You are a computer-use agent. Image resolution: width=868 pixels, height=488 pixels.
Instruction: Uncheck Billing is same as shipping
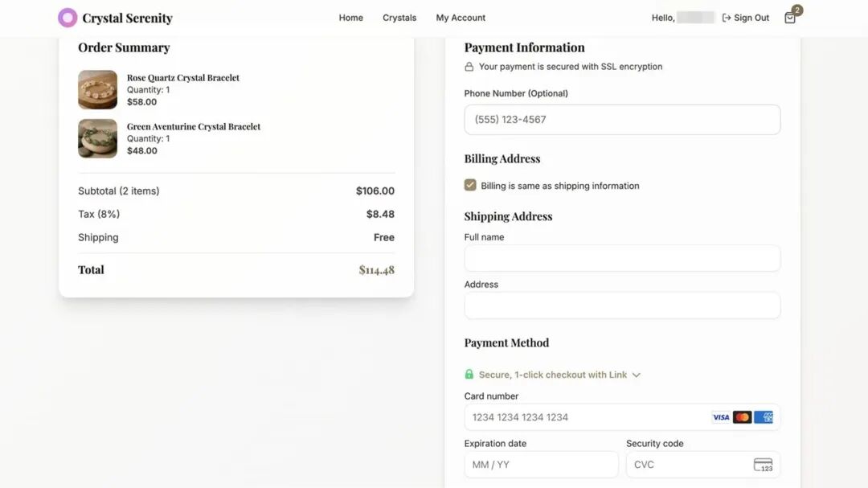coord(470,185)
